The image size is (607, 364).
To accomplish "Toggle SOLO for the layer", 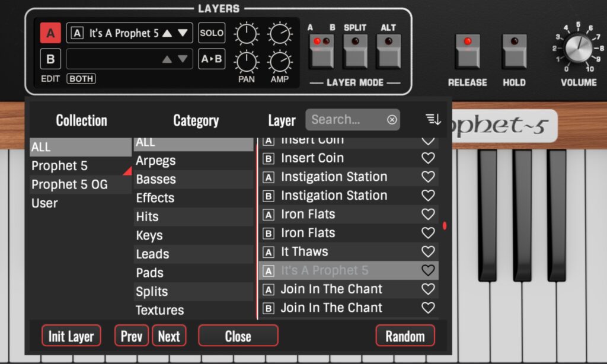I will coord(212,33).
